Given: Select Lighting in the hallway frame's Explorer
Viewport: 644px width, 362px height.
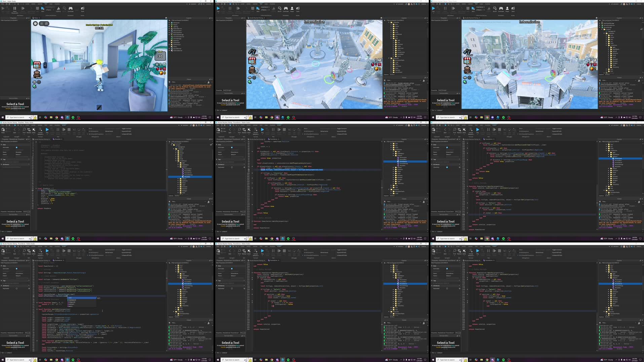Looking at the screenshot, I should pos(175,27).
